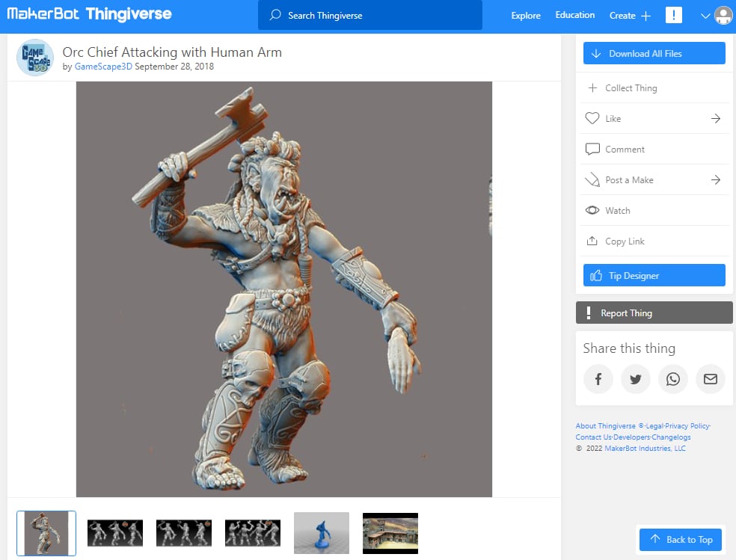Click the download arrow icon
Viewport: 736px width, 560px height.
595,54
